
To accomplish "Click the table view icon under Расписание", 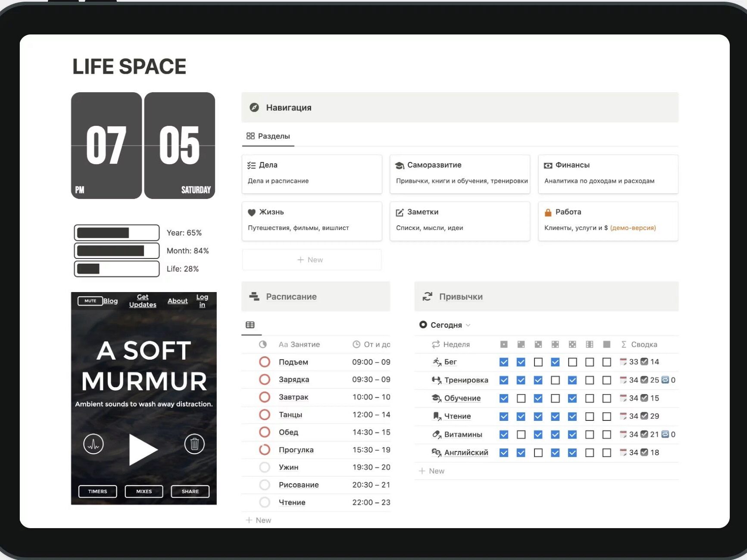I will tap(250, 325).
